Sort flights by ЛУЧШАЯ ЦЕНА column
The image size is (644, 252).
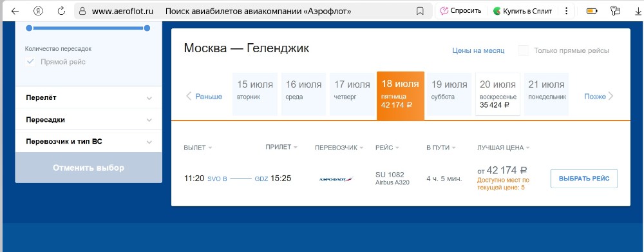(503, 148)
